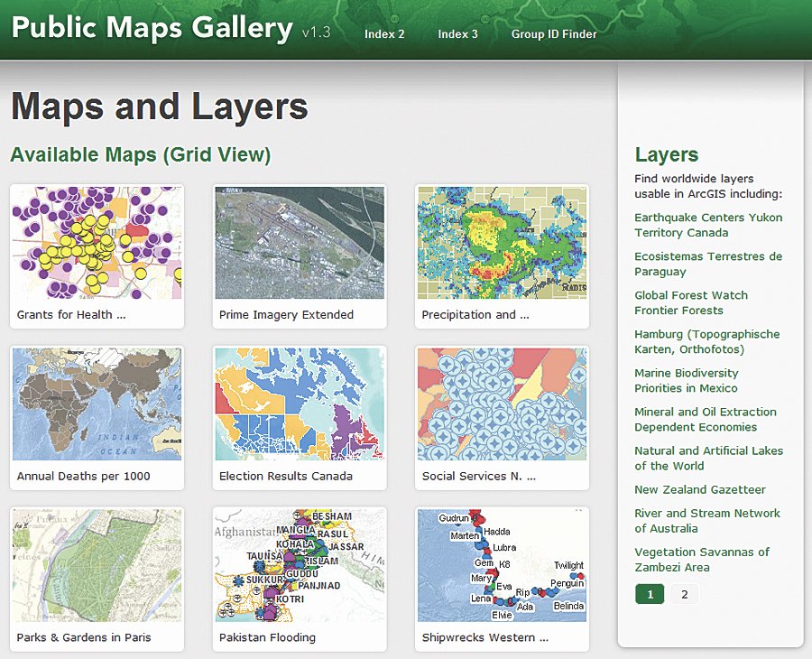Open Prime Imagery Extended map thumbnail
This screenshot has height=659, width=812.
pos(300,243)
